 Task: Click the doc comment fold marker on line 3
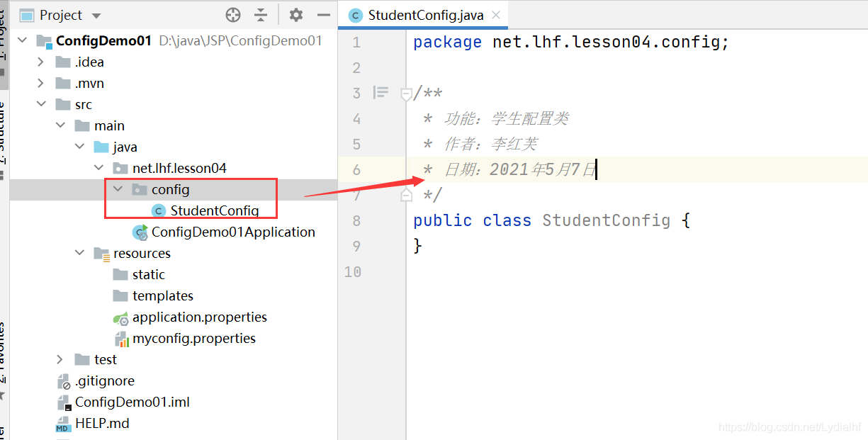click(406, 94)
